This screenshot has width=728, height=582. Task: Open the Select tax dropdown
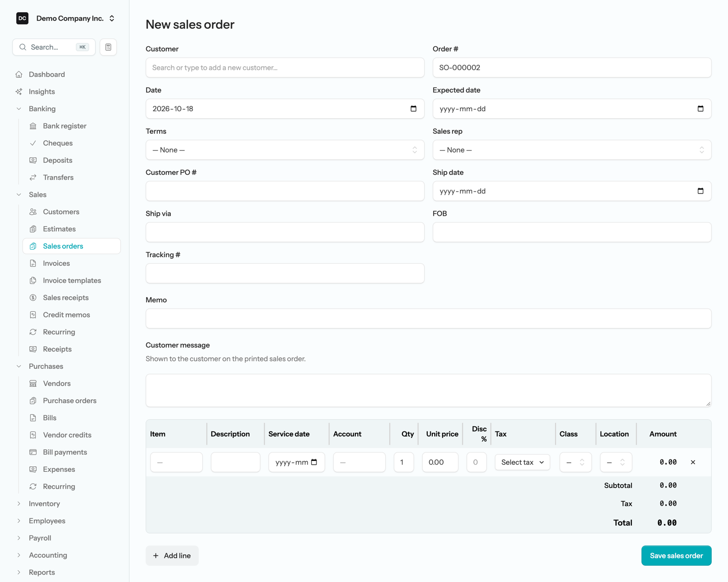pyautogui.click(x=523, y=462)
